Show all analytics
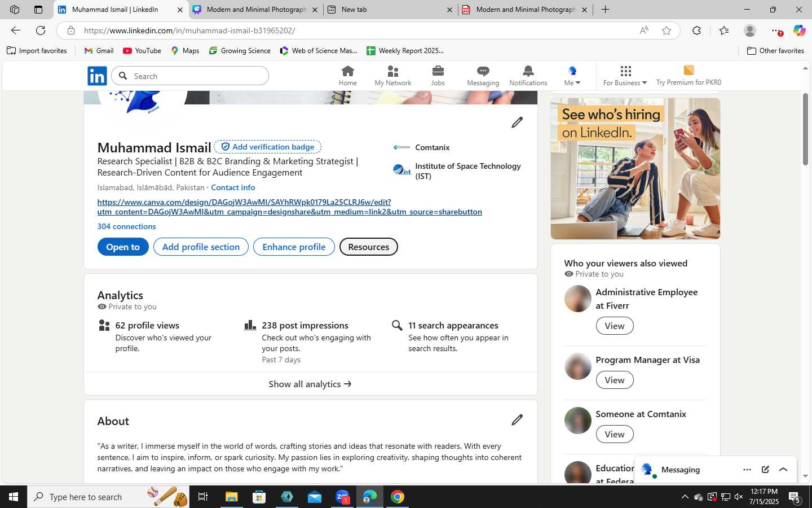 [x=310, y=384]
